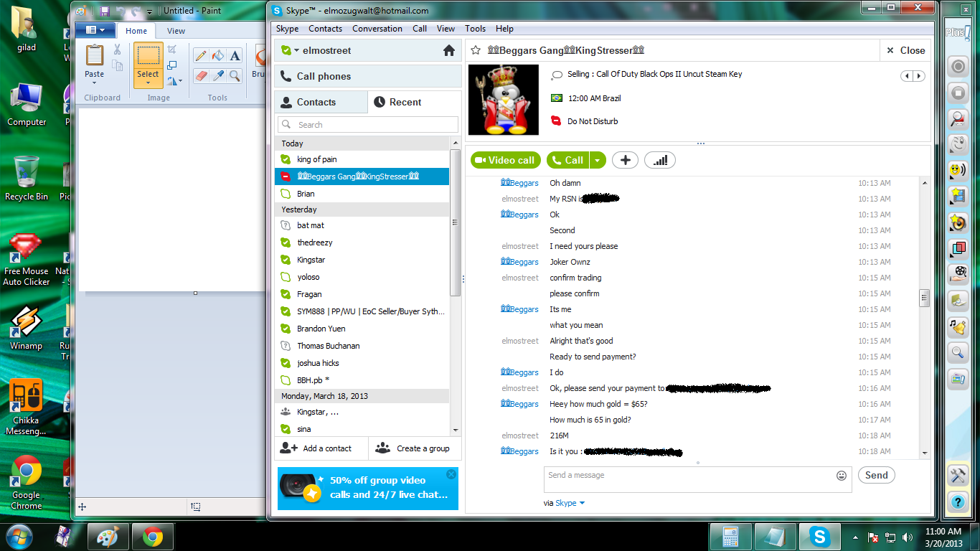Click the mood message previous arrow
The image size is (980, 551).
[x=907, y=76]
